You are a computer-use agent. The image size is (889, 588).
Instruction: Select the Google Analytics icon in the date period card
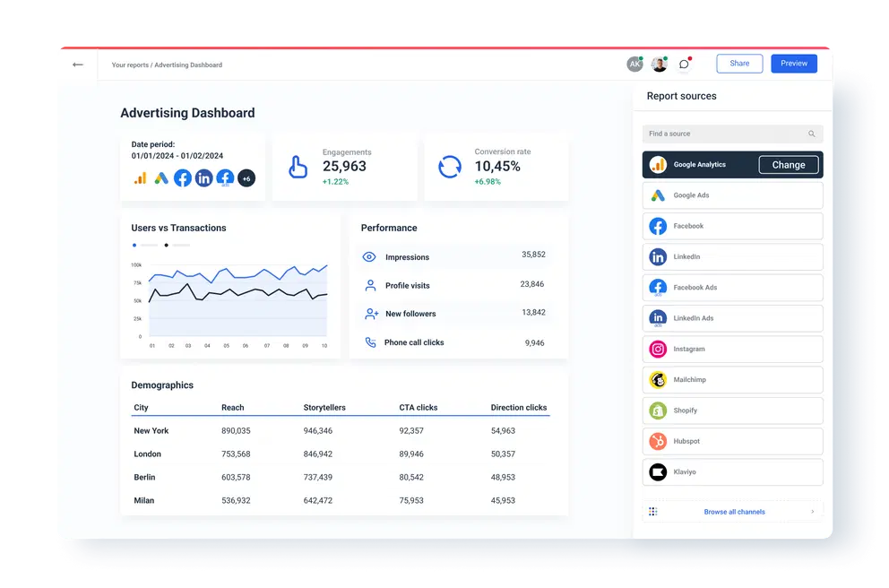point(141,178)
